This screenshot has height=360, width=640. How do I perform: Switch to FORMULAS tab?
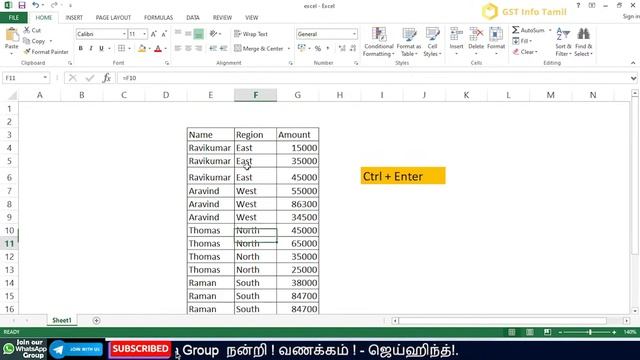tap(158, 18)
